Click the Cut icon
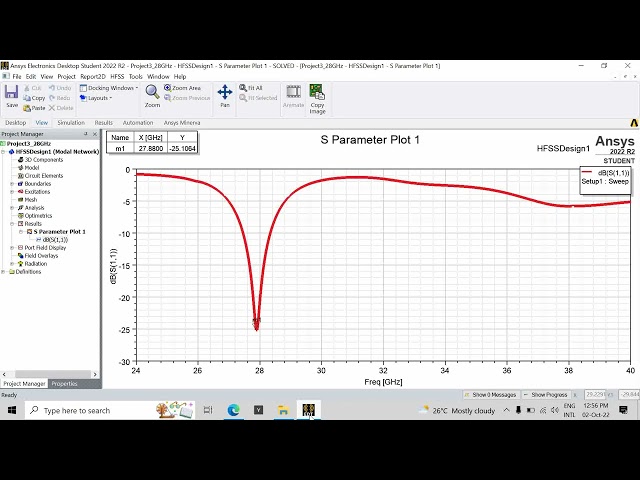 [x=32, y=88]
